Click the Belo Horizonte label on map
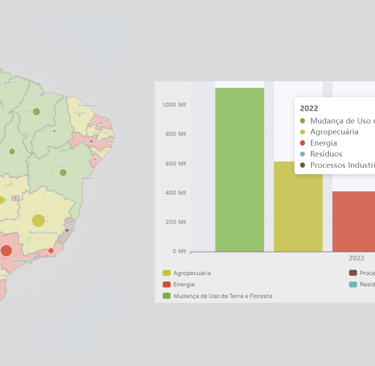 click(x=43, y=232)
